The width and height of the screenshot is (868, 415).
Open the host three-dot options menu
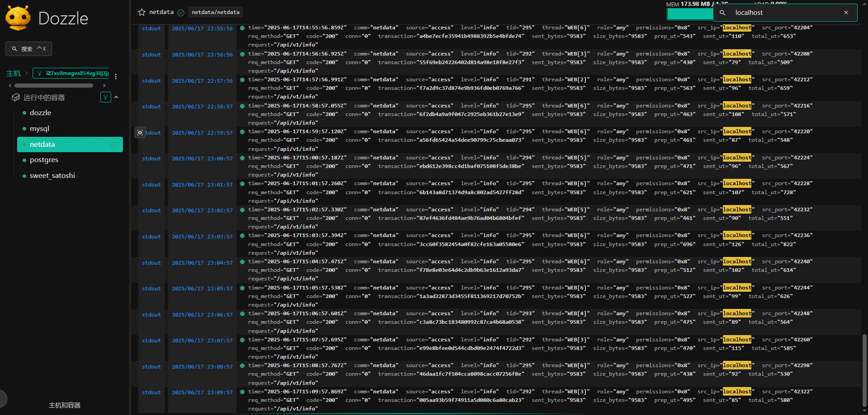click(x=116, y=76)
